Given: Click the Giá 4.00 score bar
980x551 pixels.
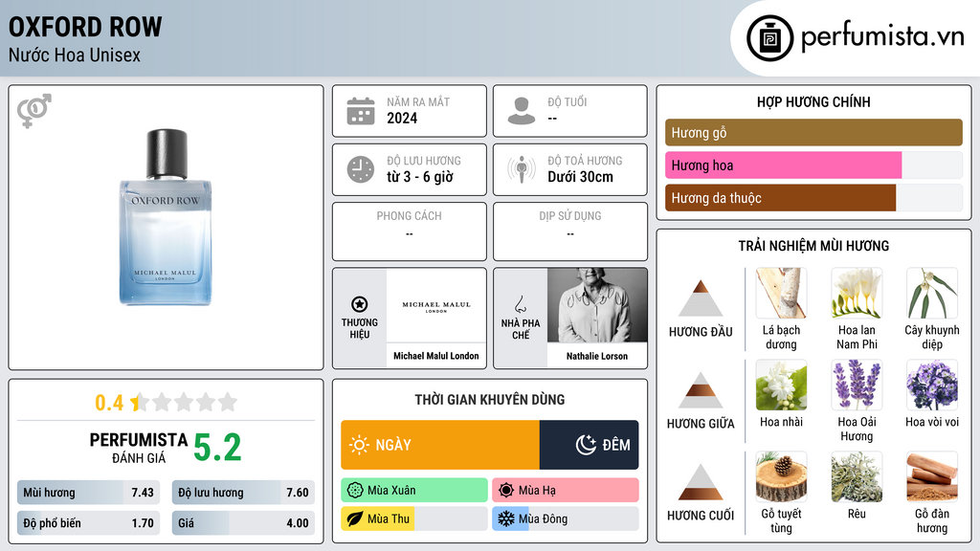Looking at the screenshot, I should pos(243,523).
